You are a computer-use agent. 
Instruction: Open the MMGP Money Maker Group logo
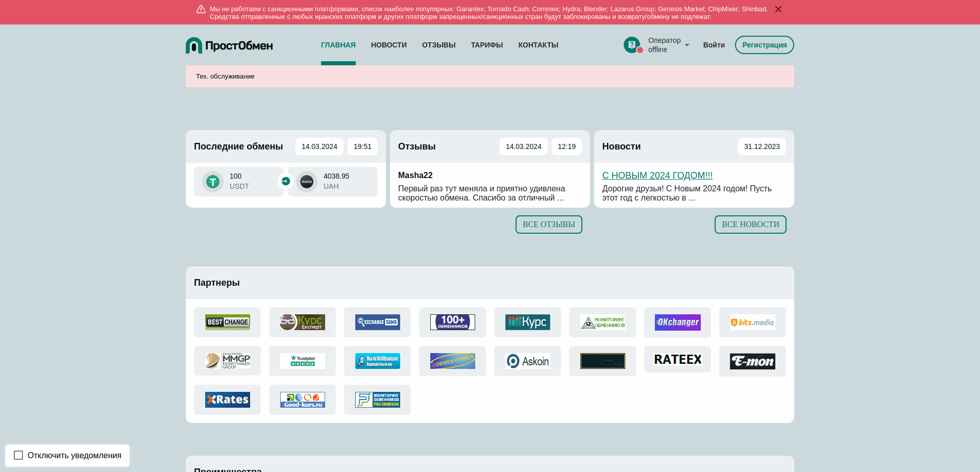[x=227, y=361]
